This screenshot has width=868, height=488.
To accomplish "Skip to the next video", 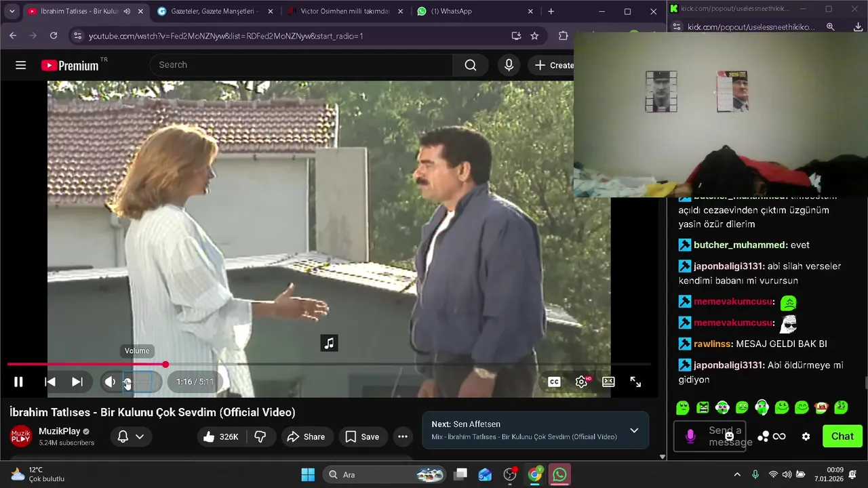I will click(x=77, y=382).
